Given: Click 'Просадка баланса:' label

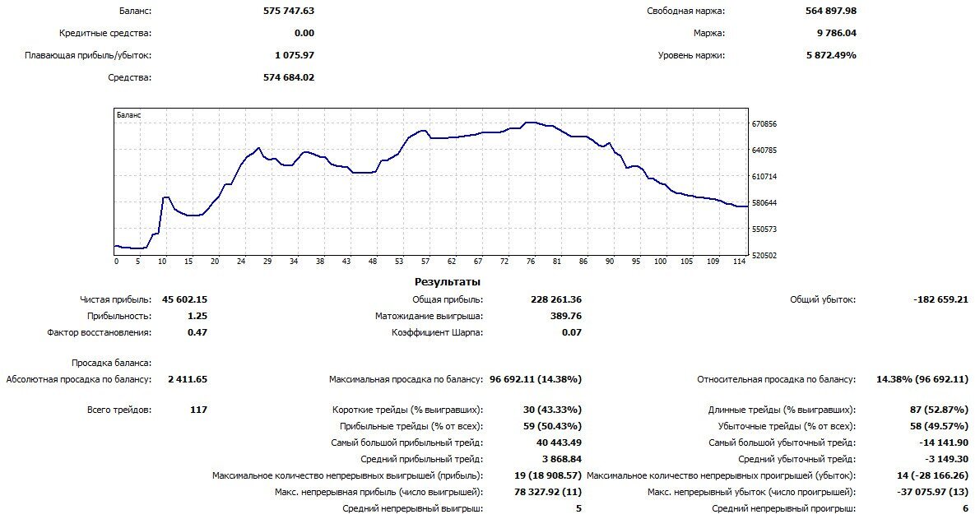Looking at the screenshot, I should (111, 362).
